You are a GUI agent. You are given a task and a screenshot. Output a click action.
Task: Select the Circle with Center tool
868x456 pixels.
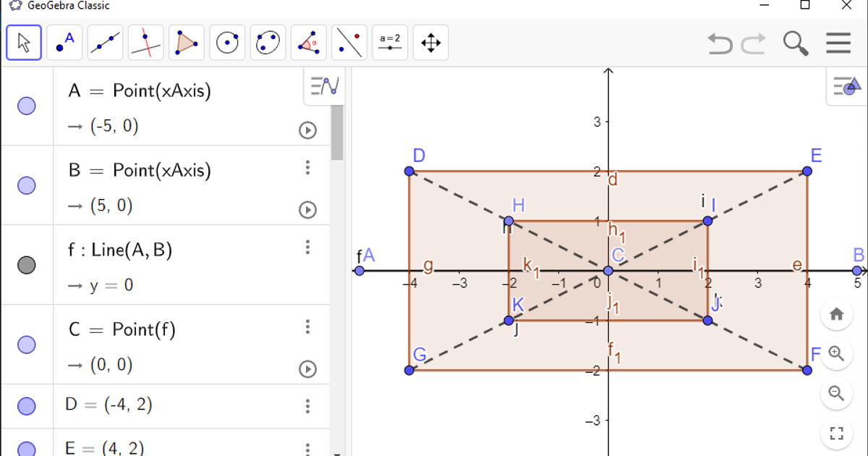click(x=227, y=43)
